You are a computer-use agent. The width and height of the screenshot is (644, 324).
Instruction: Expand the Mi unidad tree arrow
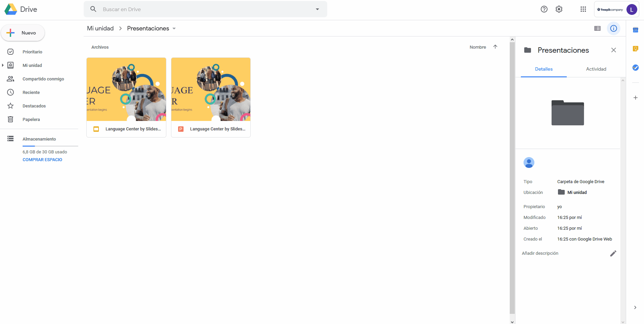click(3, 65)
